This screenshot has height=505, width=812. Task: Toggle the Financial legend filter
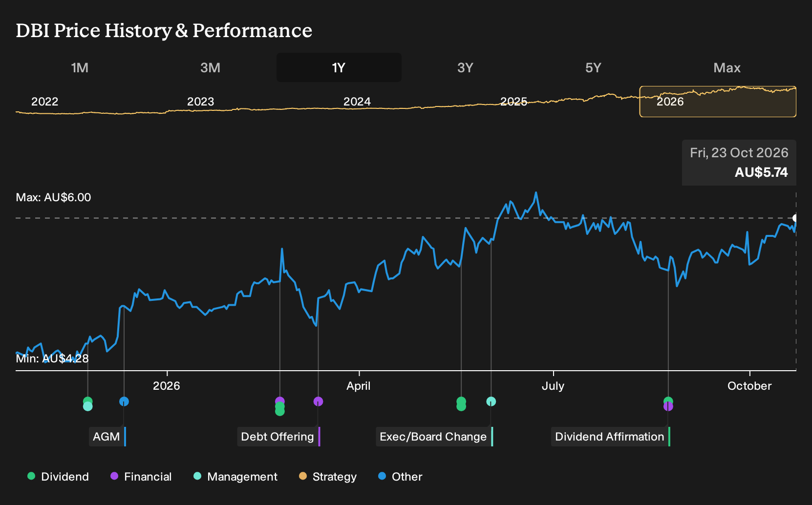coord(141,476)
